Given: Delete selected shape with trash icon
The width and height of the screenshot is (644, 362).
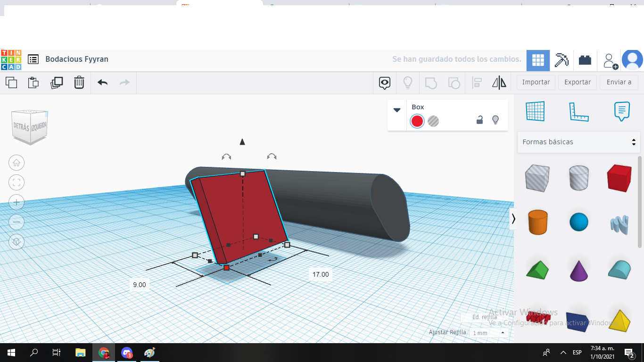Looking at the screenshot, I should (79, 82).
